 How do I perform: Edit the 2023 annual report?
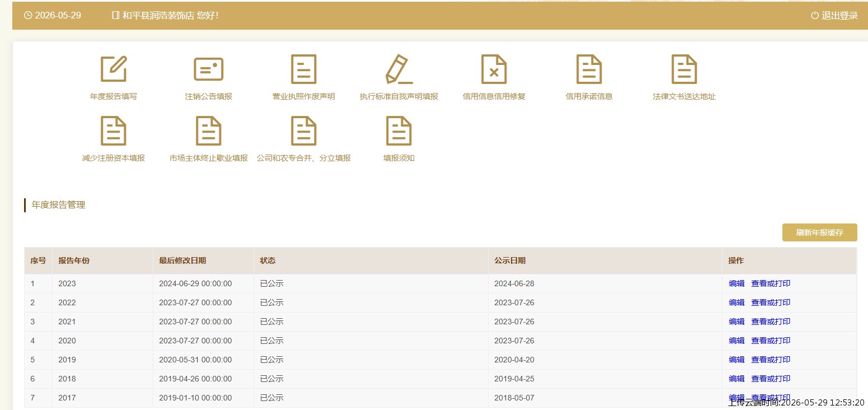point(736,283)
